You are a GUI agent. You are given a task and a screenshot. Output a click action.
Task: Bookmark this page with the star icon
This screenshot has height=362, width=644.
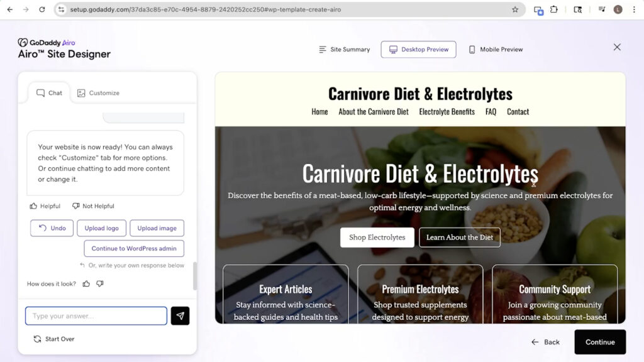coord(515,9)
